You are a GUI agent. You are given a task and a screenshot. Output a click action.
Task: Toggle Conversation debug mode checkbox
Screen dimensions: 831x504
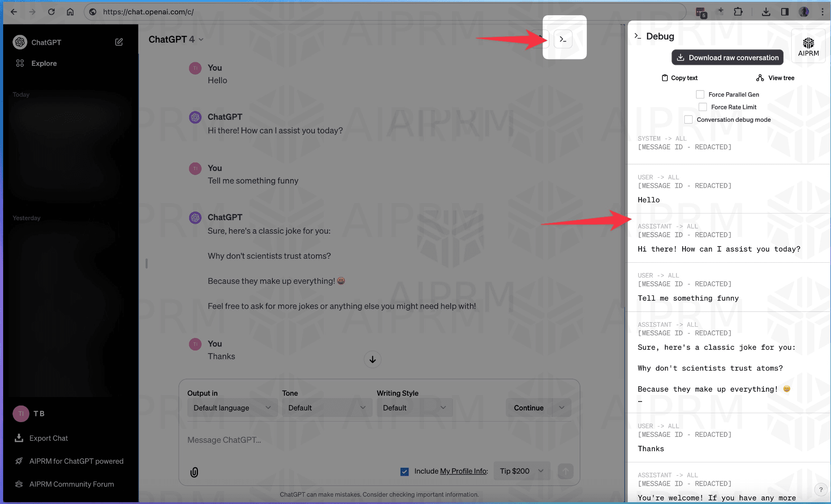coord(689,120)
